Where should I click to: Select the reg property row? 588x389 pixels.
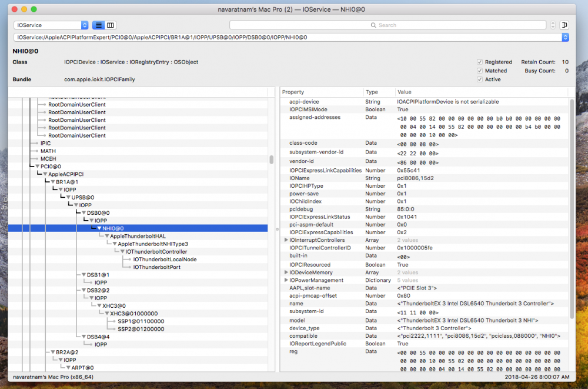click(x=424, y=360)
